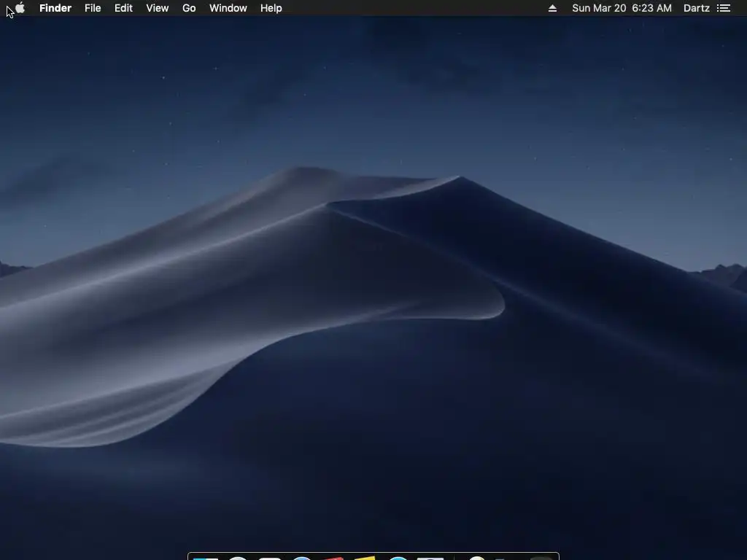Open the Apple menu
The width and height of the screenshot is (747, 560).
point(20,8)
